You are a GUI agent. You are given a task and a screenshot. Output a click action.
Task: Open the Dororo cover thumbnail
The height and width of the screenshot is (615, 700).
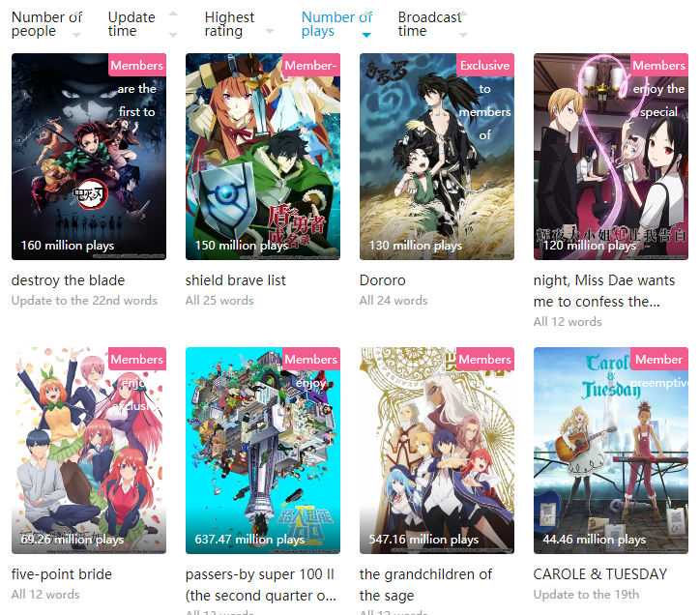pyautogui.click(x=437, y=157)
